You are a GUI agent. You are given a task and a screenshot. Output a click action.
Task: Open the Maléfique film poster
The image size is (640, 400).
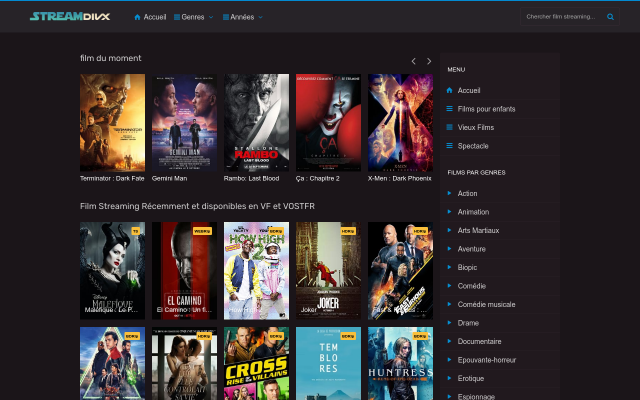pos(112,271)
